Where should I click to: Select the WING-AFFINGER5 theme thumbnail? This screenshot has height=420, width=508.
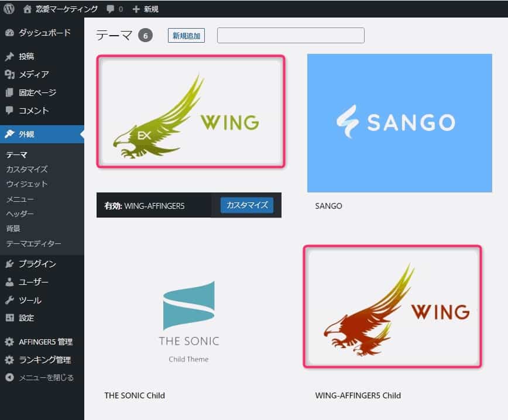(x=191, y=111)
